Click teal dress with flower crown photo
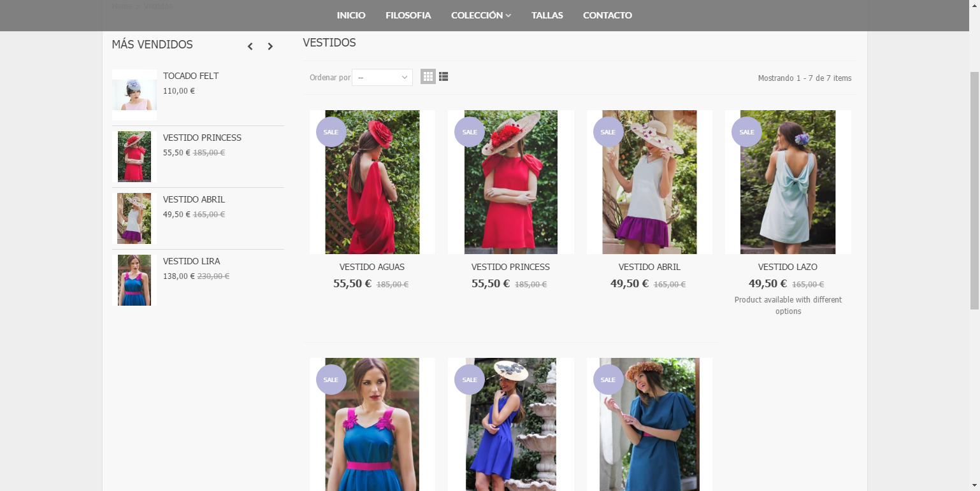 coord(649,424)
